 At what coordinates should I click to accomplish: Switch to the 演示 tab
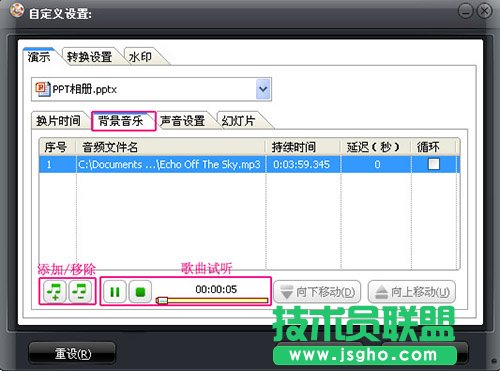[x=39, y=57]
